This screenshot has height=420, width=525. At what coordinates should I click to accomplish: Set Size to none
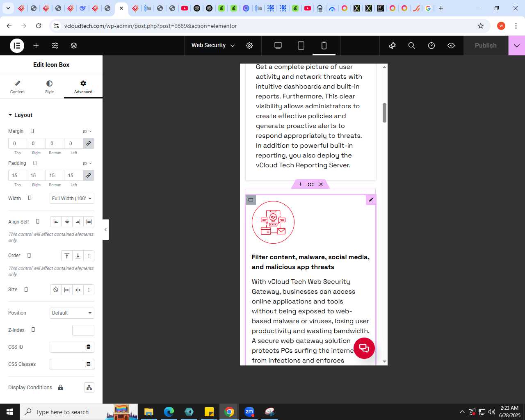[56, 290]
